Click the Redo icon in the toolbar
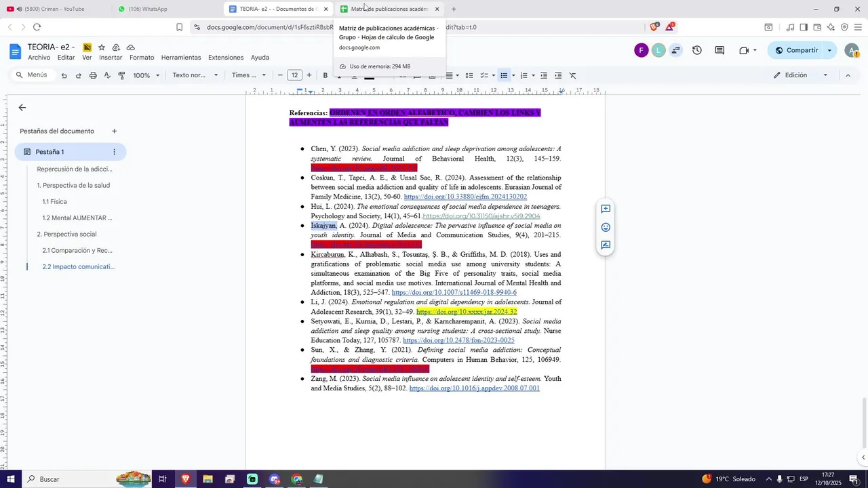This screenshot has height=488, width=868. 79,75
